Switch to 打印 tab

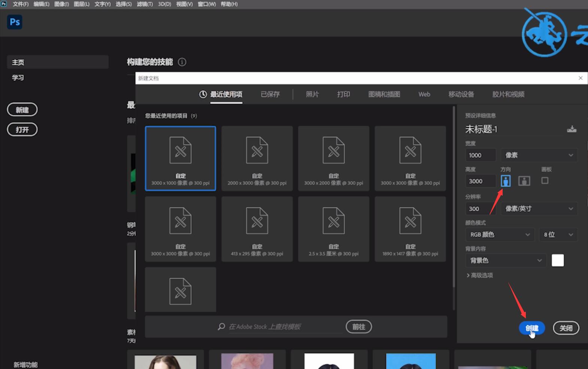click(x=343, y=94)
